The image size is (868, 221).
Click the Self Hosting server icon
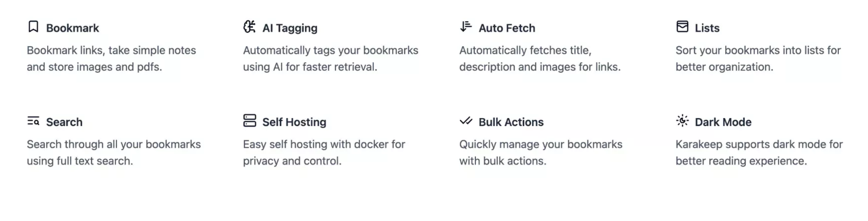pos(249,121)
